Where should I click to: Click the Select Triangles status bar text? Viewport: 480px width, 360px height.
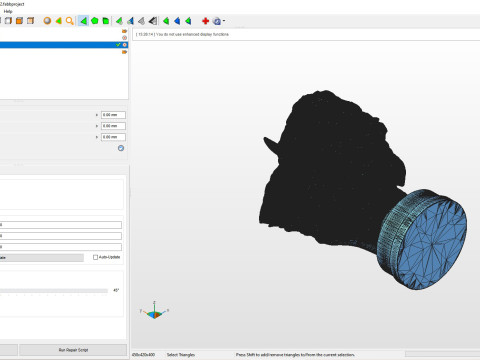pyautogui.click(x=181, y=355)
